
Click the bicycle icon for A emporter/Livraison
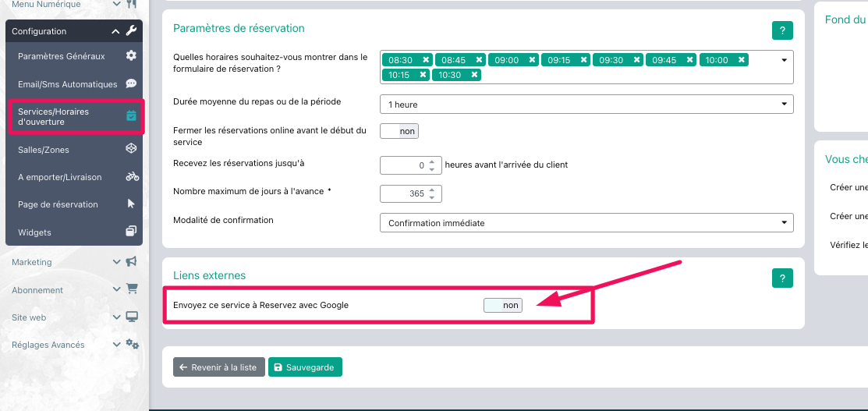[x=133, y=177]
